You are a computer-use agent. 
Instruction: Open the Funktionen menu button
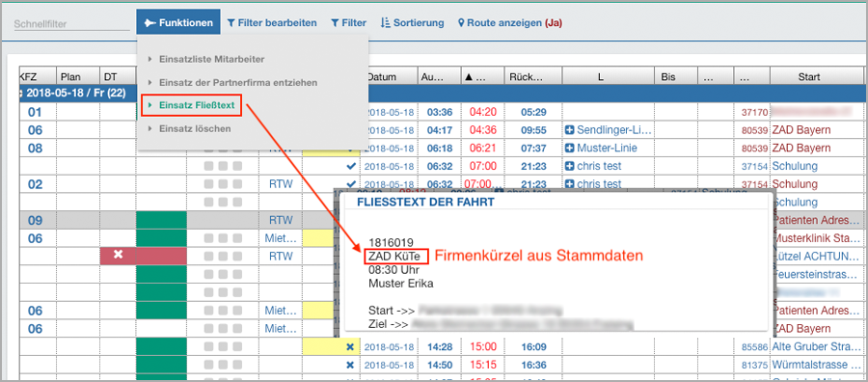[x=178, y=23]
